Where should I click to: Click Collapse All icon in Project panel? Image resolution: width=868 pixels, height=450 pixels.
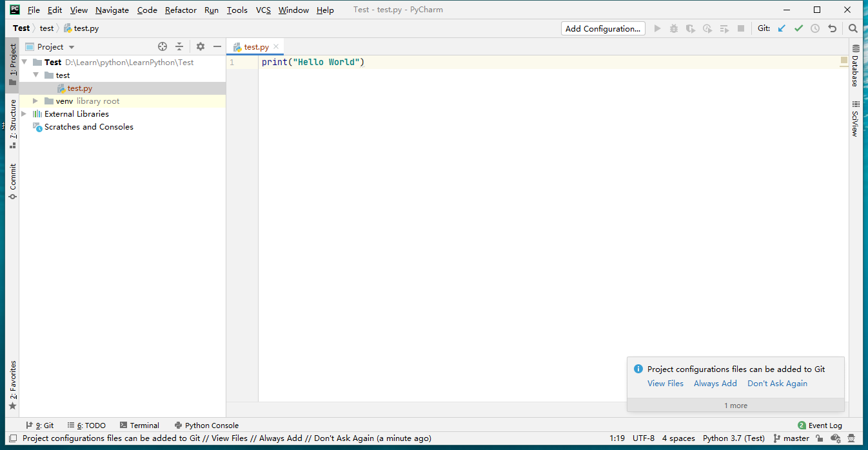(179, 46)
